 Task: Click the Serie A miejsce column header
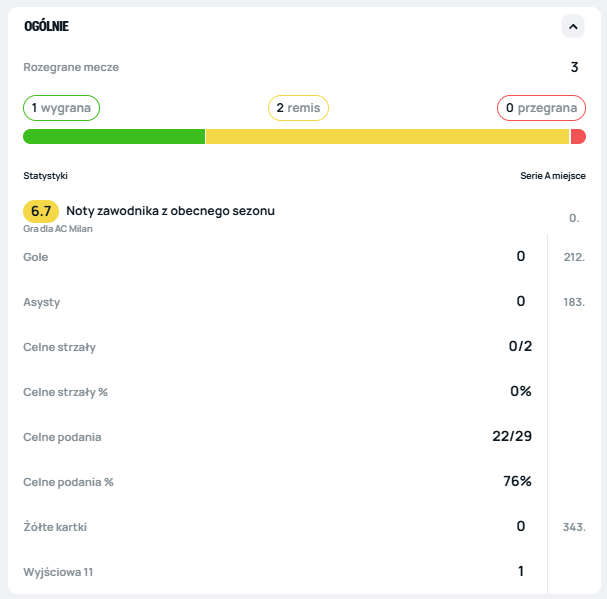[x=552, y=176]
